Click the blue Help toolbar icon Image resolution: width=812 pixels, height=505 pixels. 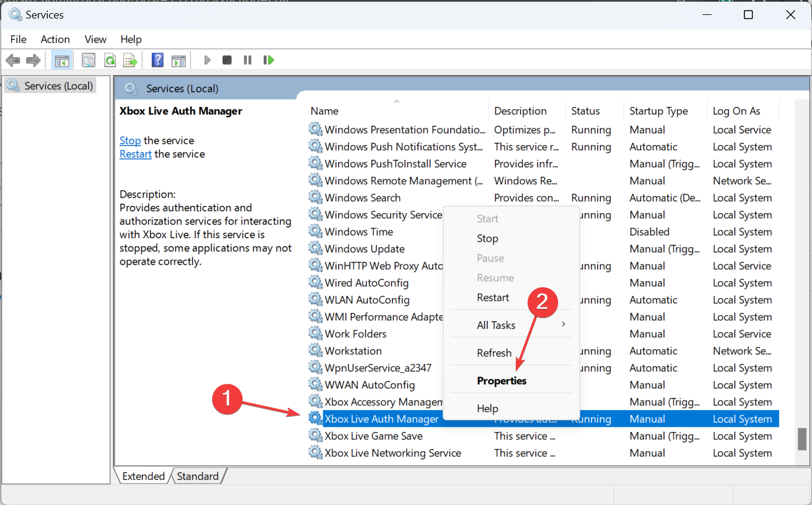[x=158, y=60]
